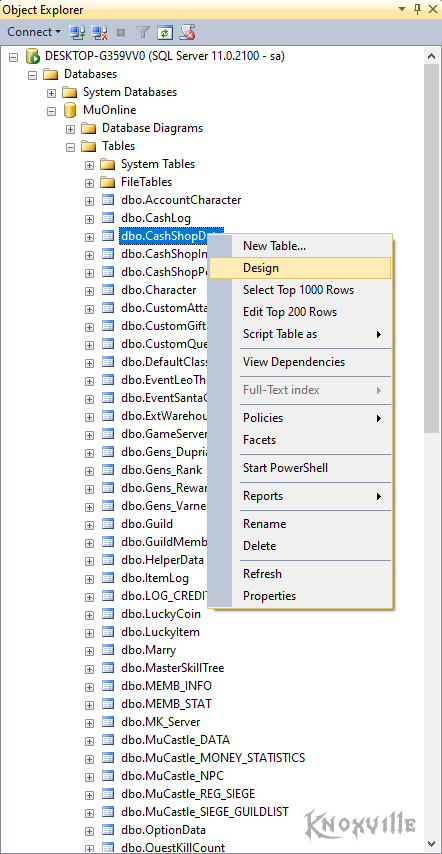This screenshot has width=442, height=854.
Task: Choose New Table... from context menu
Action: (x=300, y=246)
